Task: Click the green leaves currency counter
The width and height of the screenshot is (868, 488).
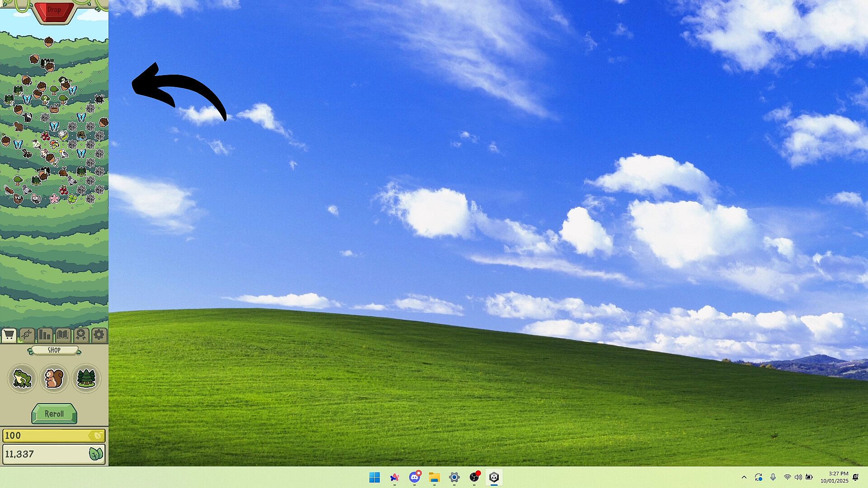Action: 54,454
